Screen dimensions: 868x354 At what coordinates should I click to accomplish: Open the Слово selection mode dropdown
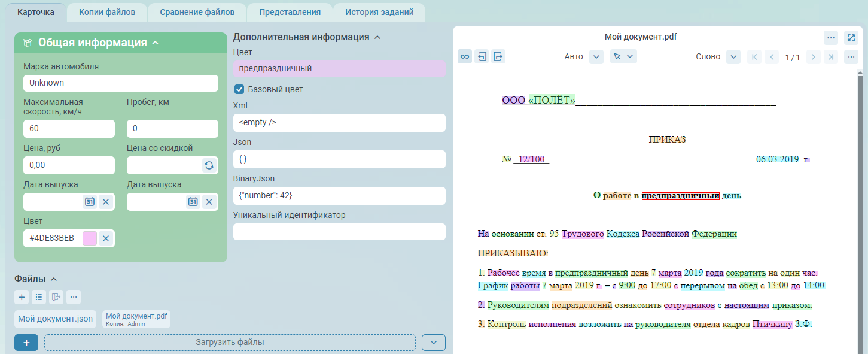pos(733,57)
